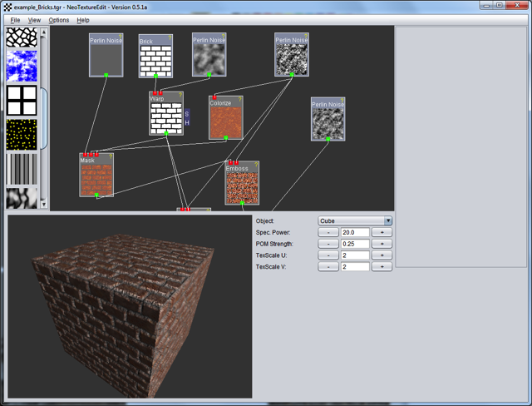The image size is (532, 406).
Task: Open help question mark on Emboss node
Action: [256, 164]
